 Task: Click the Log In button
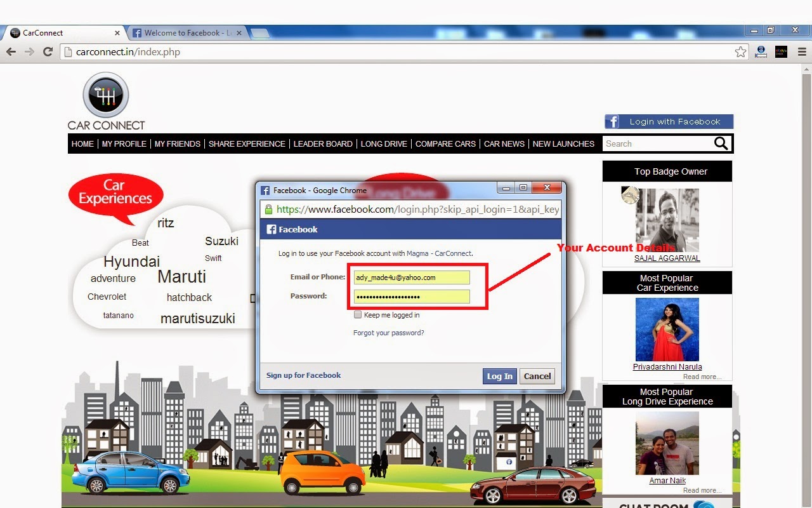pos(499,376)
